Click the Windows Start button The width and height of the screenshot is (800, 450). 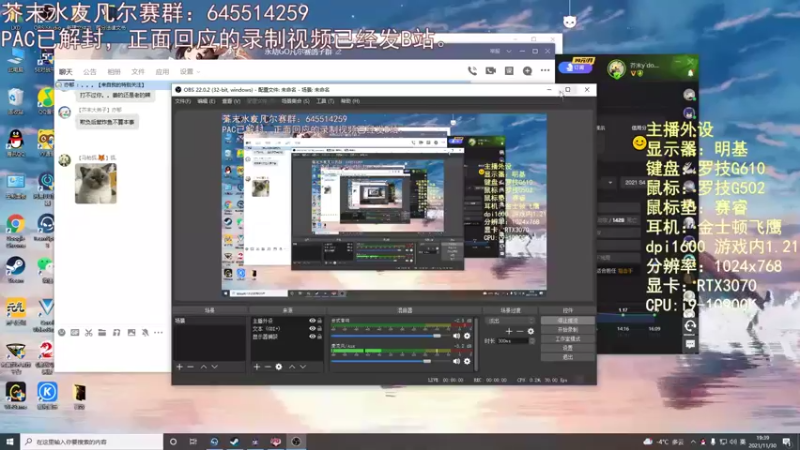coord(10,442)
